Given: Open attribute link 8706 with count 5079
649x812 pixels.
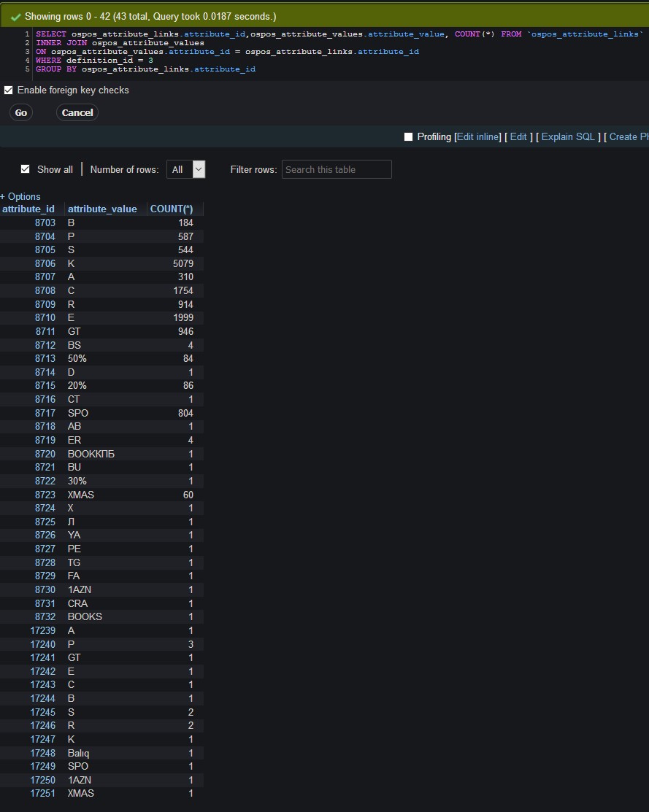Looking at the screenshot, I should (x=45, y=263).
